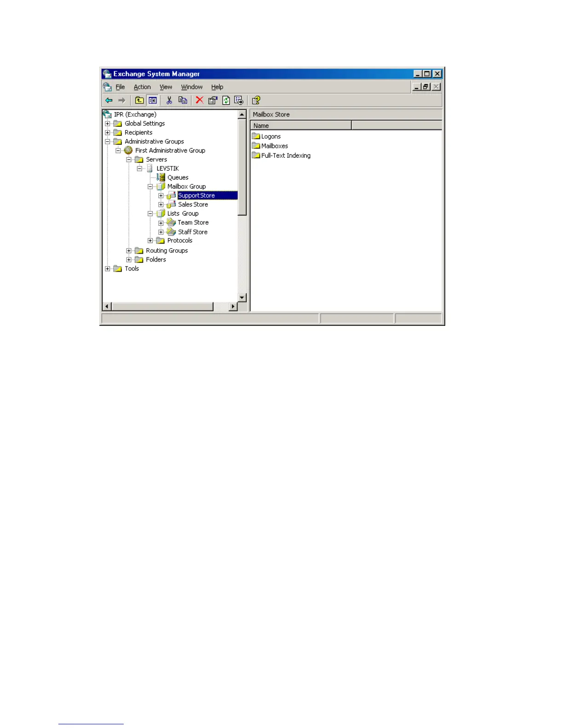Image resolution: width=563 pixels, height=728 pixels.
Task: Click the tree horizontal scrollbar left arrow
Action: click(x=107, y=307)
